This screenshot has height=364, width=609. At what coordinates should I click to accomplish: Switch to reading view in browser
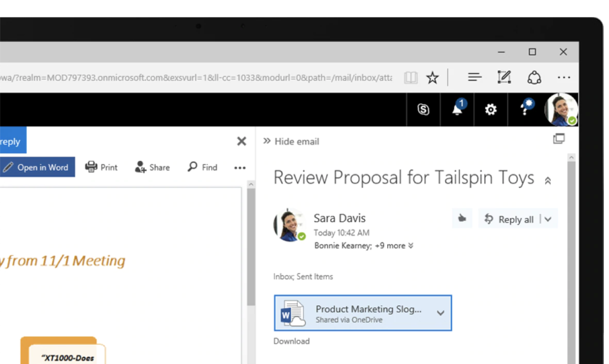tap(410, 78)
